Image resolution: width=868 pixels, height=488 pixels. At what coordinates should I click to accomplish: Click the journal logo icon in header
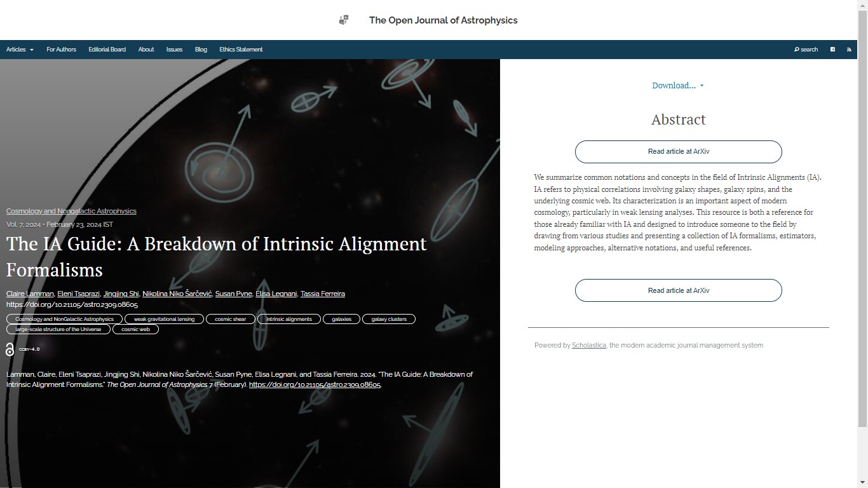tap(344, 20)
